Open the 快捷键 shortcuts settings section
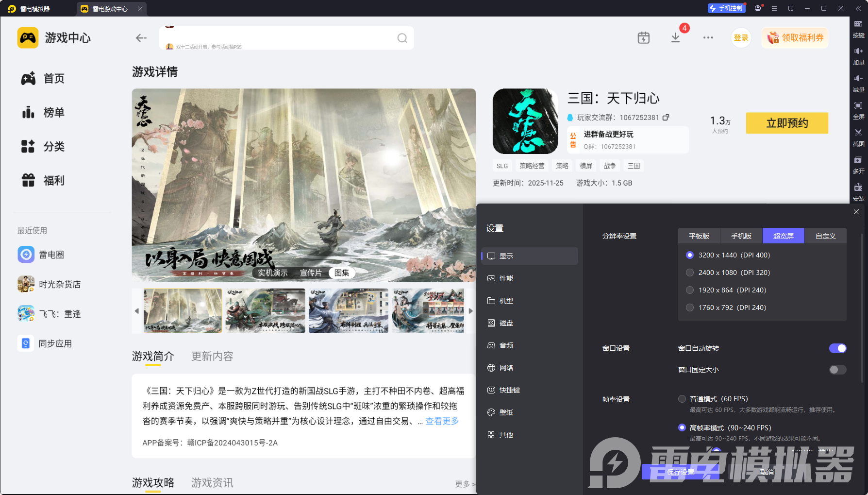This screenshot has height=495, width=868. coord(530,390)
